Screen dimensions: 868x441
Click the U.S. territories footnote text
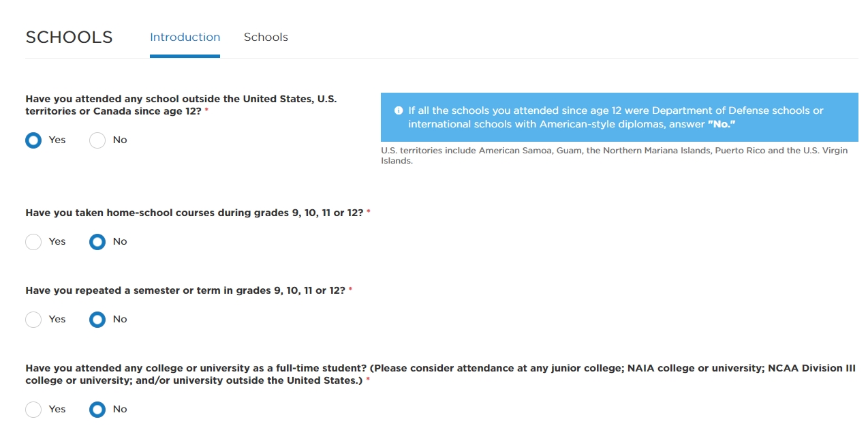(x=615, y=155)
